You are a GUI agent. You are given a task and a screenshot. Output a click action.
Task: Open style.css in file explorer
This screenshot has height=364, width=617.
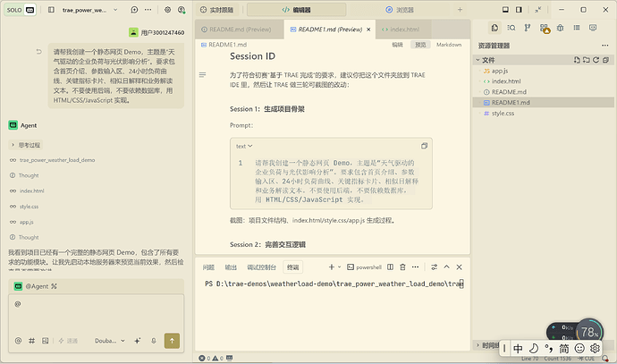tap(503, 114)
